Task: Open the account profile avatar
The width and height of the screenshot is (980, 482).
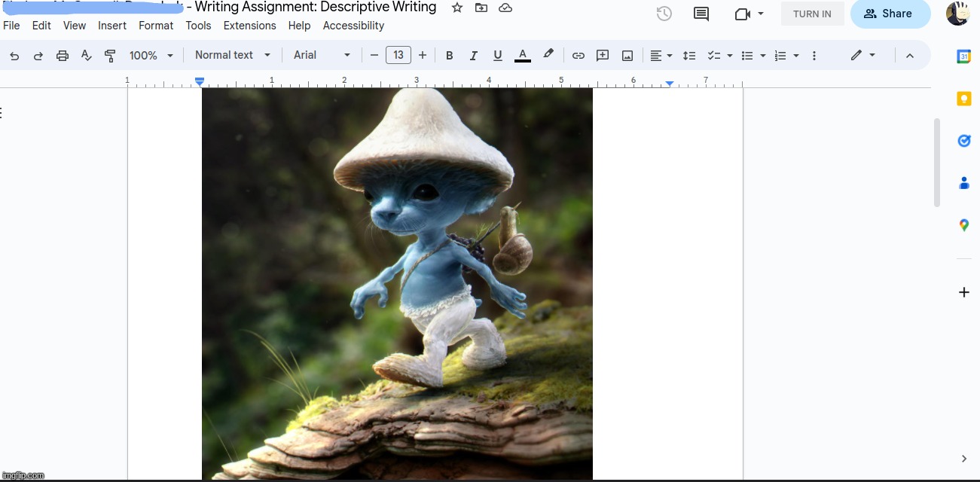Action: (958, 14)
